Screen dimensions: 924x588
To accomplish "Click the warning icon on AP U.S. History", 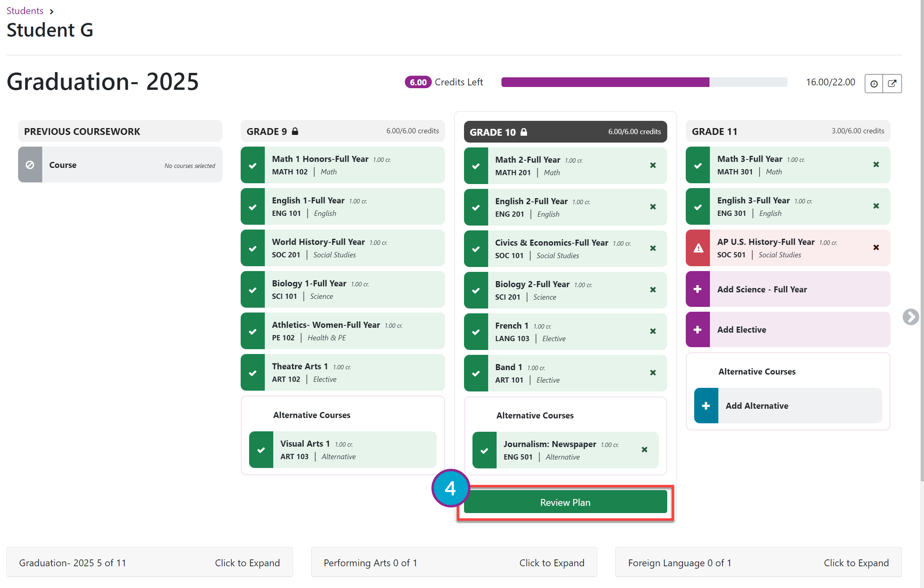I will [698, 248].
